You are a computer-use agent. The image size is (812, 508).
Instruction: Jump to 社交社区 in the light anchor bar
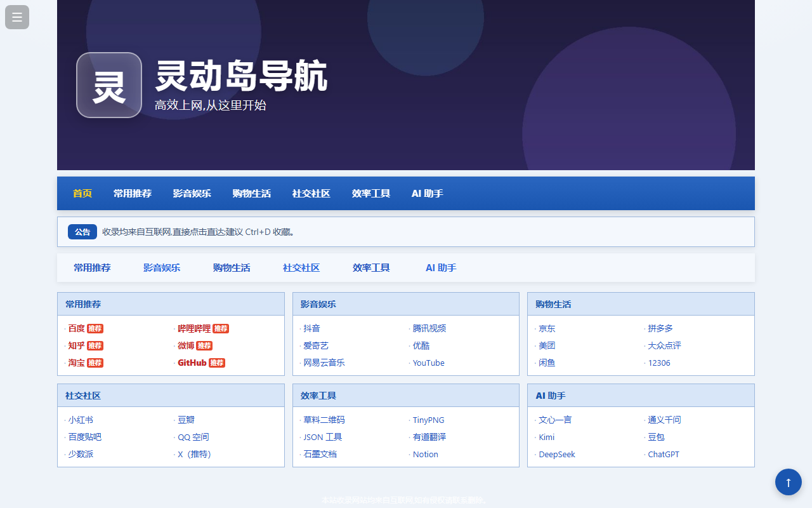301,268
